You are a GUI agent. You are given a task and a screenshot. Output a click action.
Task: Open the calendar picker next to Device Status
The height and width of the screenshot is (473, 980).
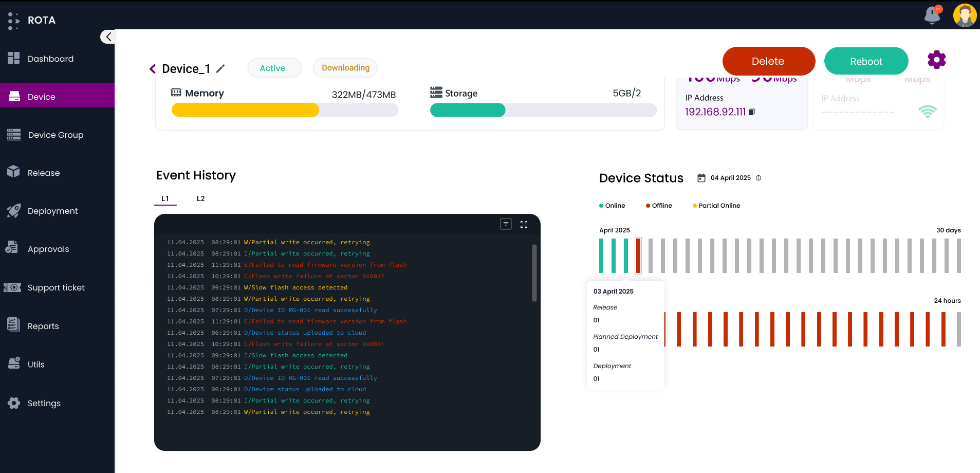pos(701,177)
